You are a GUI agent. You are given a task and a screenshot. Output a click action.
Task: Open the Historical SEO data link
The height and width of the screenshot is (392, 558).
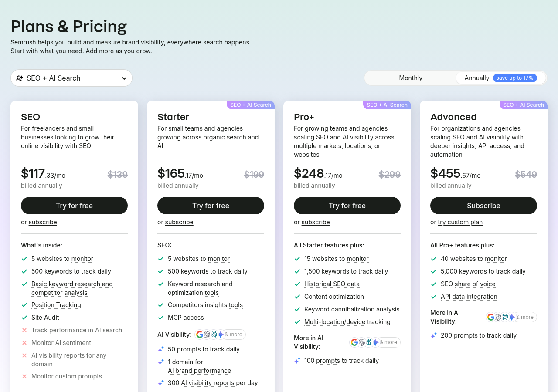pyautogui.click(x=332, y=284)
